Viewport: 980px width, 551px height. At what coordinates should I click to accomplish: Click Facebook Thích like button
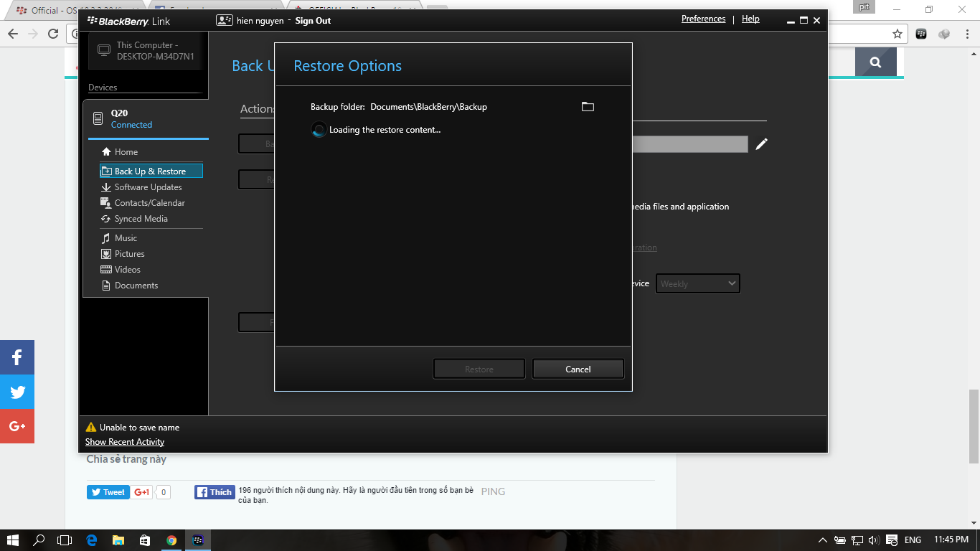point(215,492)
